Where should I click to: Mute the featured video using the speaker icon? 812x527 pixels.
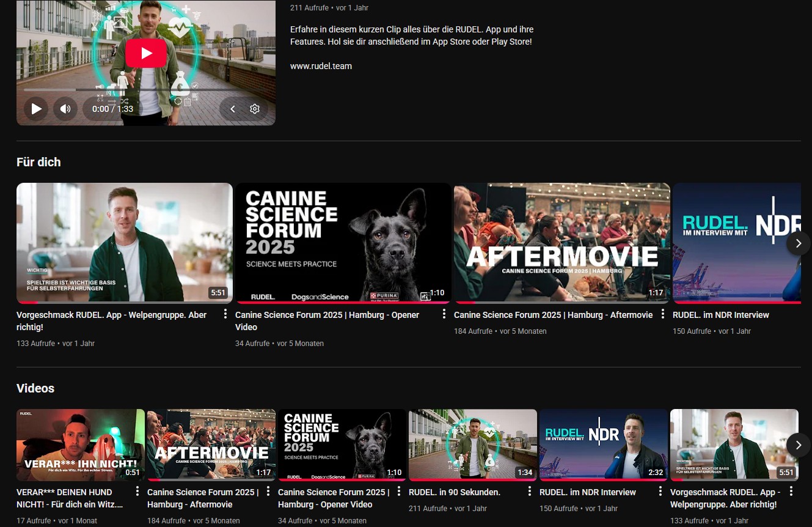click(x=65, y=109)
